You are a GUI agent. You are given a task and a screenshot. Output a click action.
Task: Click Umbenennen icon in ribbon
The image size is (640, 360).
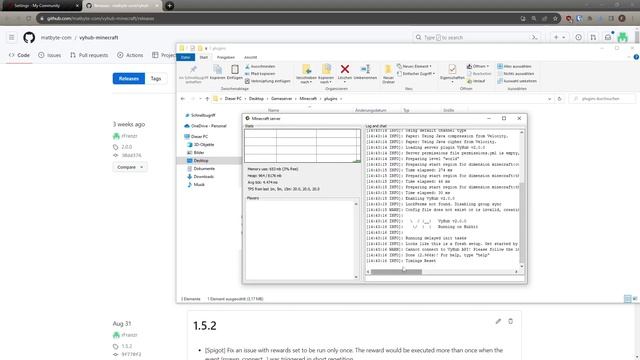click(365, 72)
